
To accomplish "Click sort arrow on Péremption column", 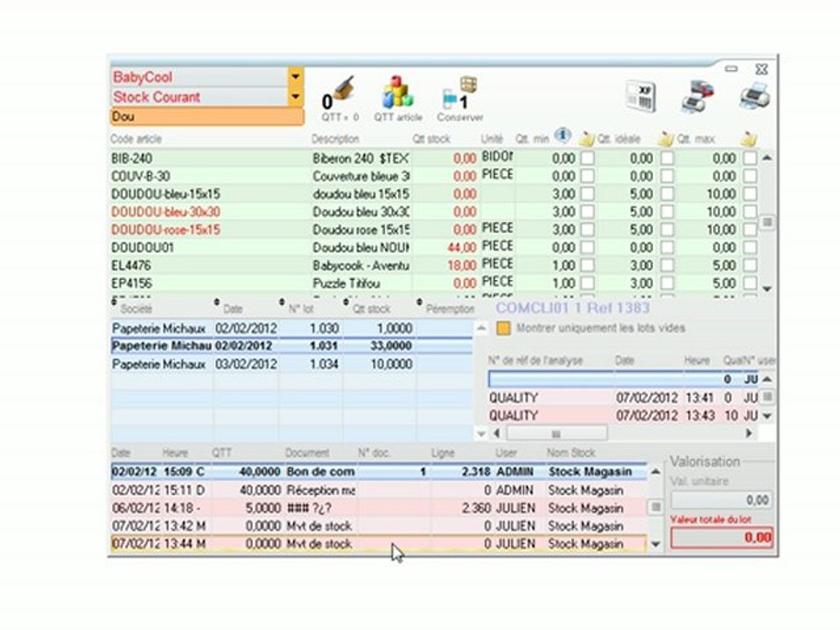I will pos(419,302).
